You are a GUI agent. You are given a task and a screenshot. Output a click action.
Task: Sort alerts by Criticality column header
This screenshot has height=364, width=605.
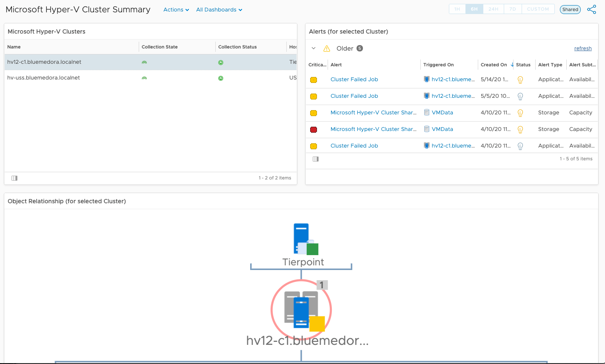pyautogui.click(x=317, y=65)
